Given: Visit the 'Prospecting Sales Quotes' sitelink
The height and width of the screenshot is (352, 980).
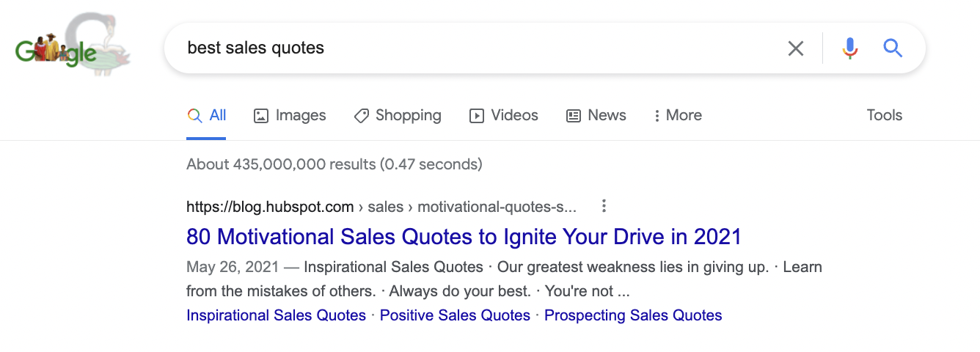Looking at the screenshot, I should [x=633, y=315].
